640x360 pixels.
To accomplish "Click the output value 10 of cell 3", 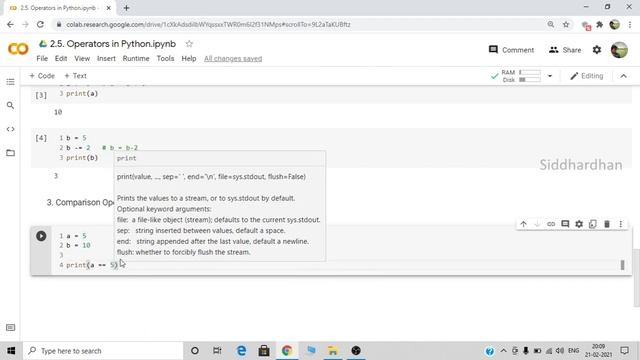I will point(58,112).
